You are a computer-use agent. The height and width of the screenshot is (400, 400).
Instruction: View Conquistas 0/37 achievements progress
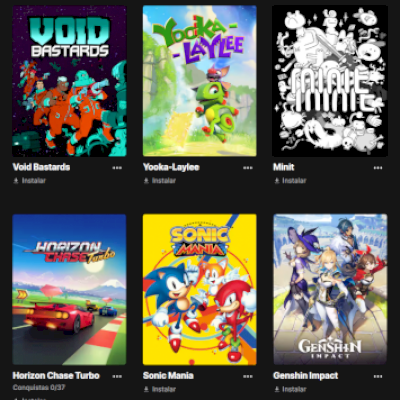click(39, 388)
